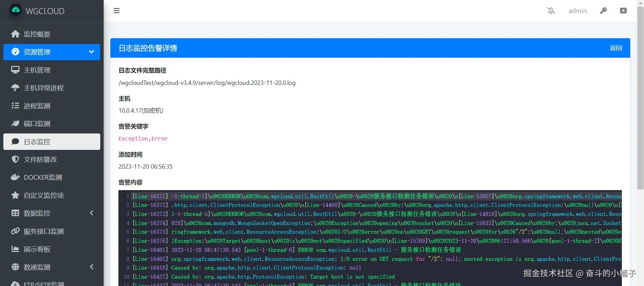Expand the 数据监控 submenu arrow
This screenshot has width=644, height=286.
coord(92,213)
